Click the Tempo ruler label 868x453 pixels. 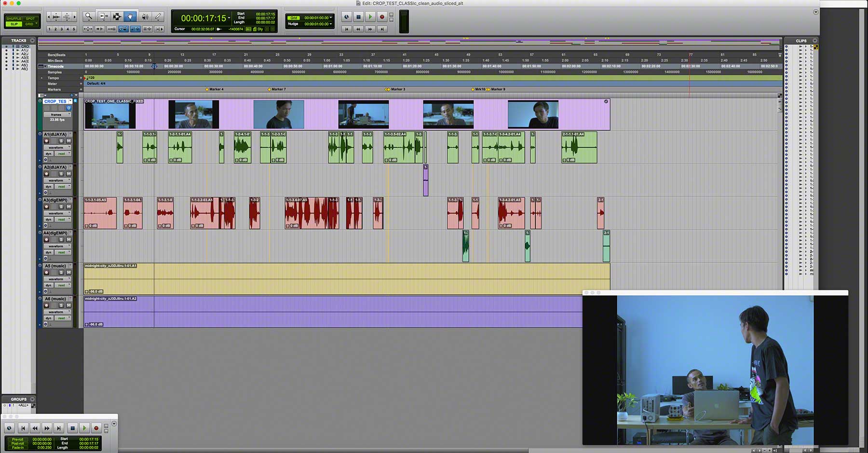pos(53,78)
